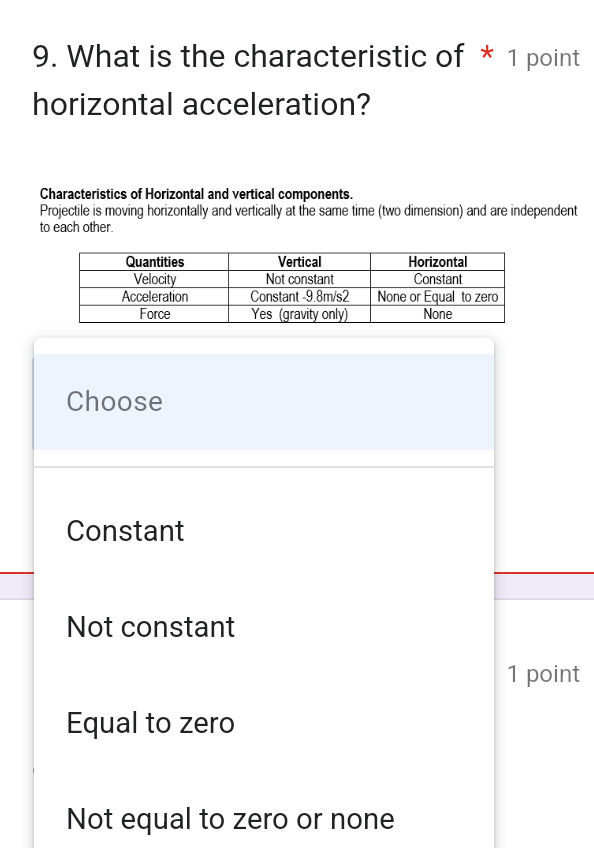This screenshot has height=848, width=594.
Task: Click the divider line below "Choose"
Action: pos(264,464)
